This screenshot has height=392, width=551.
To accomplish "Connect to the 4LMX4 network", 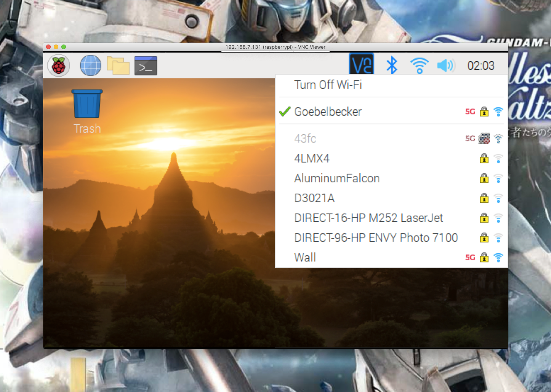I will (x=392, y=158).
